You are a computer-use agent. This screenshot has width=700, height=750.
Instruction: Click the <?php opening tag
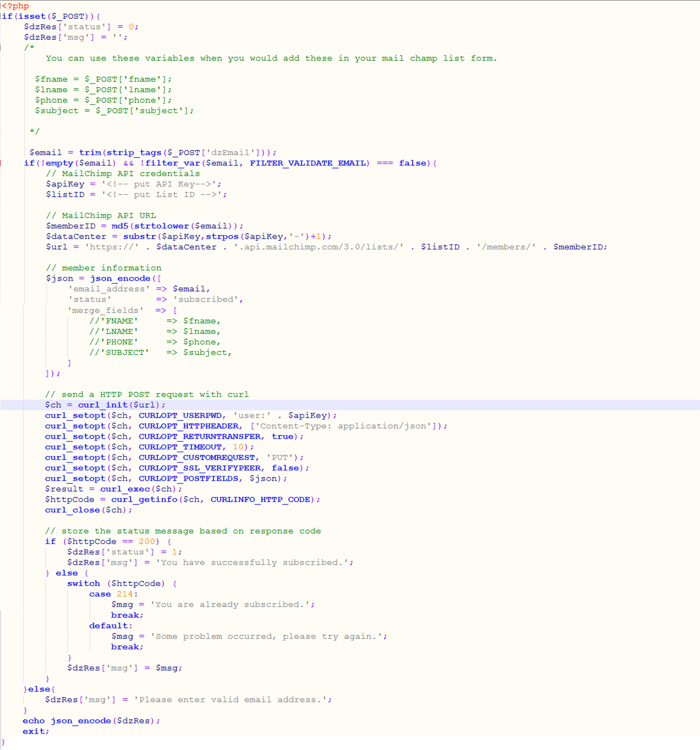(x=15, y=6)
